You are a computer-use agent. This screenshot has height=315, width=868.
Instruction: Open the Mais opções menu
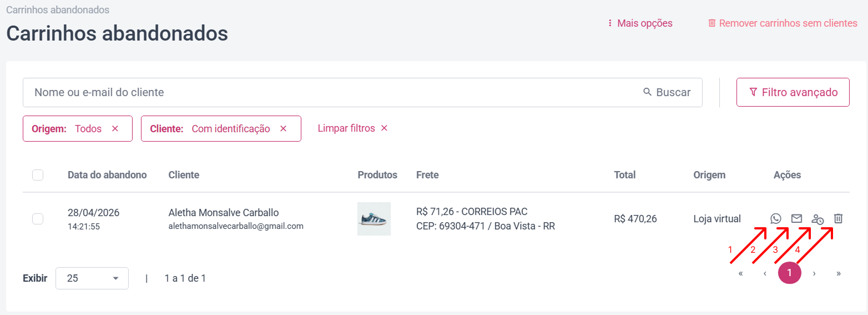pyautogui.click(x=640, y=23)
